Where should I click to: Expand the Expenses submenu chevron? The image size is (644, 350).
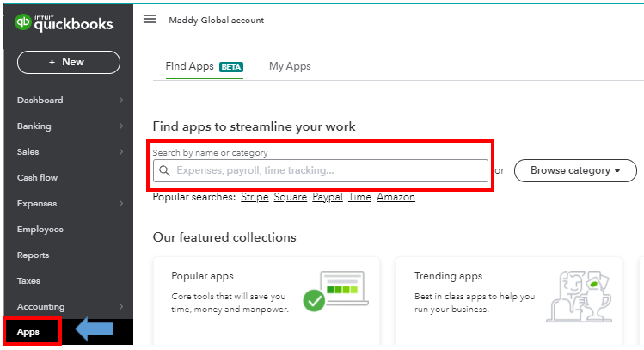tap(120, 203)
